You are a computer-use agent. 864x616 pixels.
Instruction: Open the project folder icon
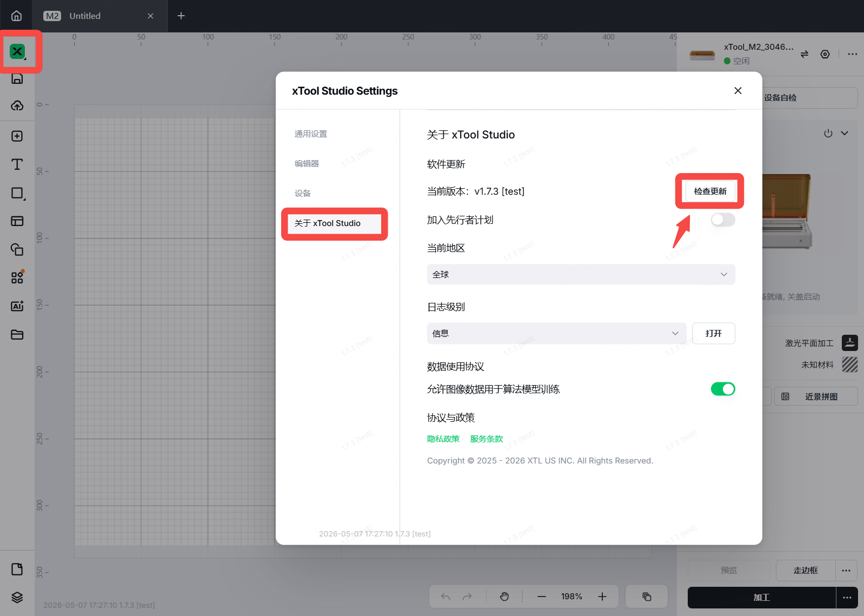(x=17, y=335)
